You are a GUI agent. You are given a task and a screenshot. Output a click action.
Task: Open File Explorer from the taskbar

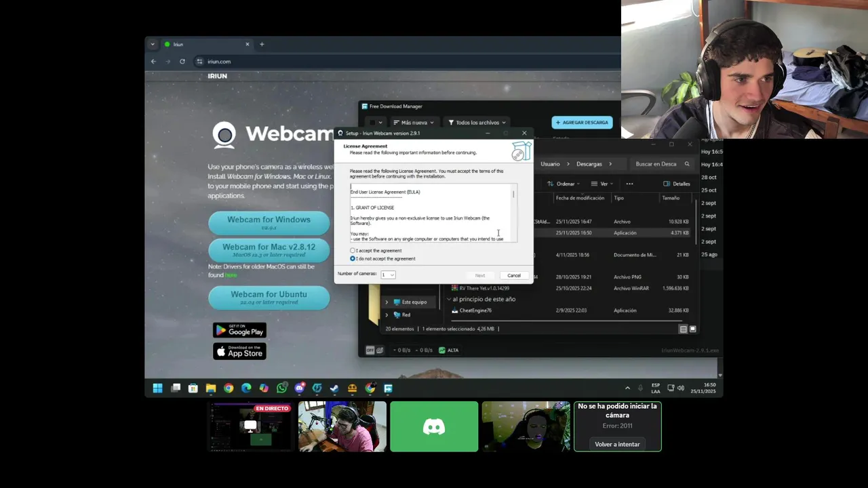(211, 388)
